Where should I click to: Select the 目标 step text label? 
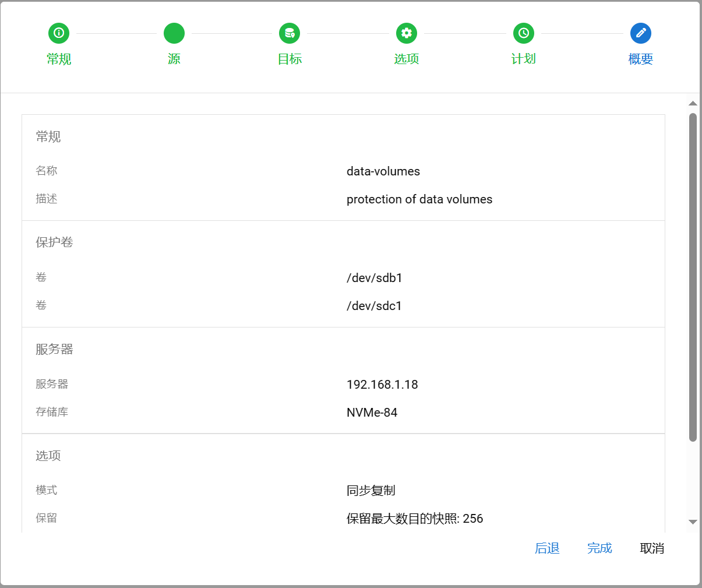290,59
